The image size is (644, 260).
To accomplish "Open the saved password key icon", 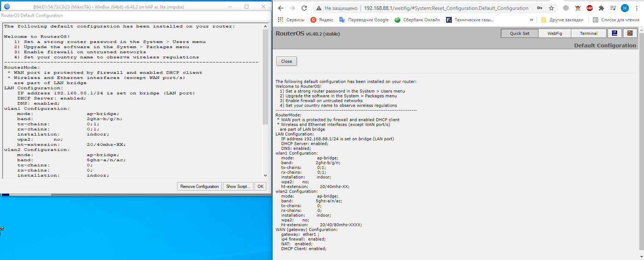I will click(x=540, y=8).
